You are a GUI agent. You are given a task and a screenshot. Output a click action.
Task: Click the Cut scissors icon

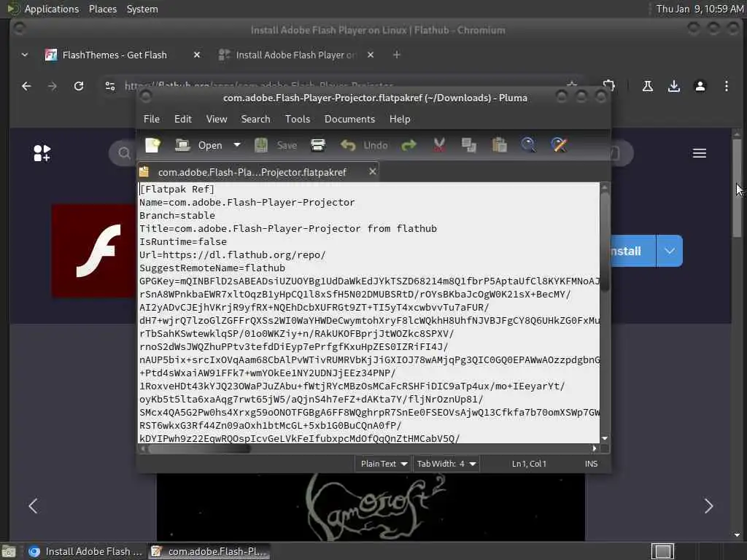click(x=439, y=145)
